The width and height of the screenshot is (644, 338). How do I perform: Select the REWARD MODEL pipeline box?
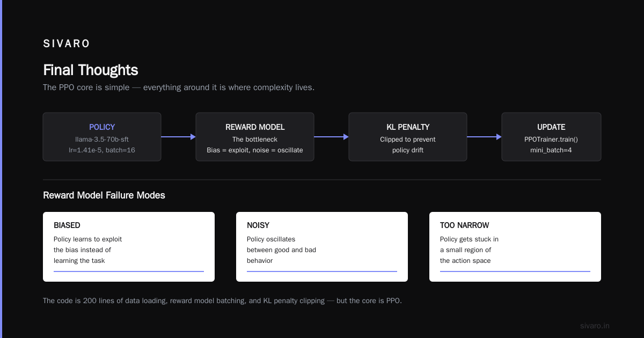(255, 137)
